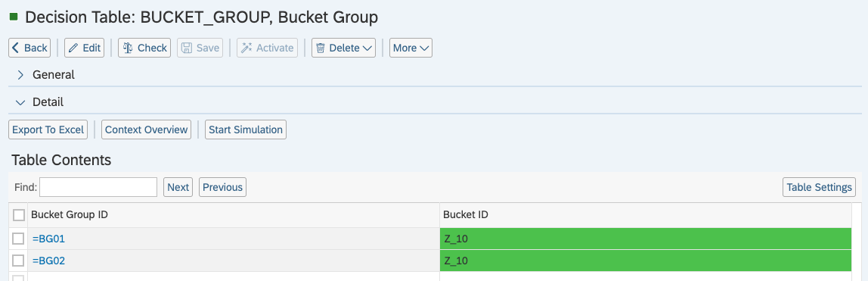Select the checkbox for row =BG01

(x=18, y=239)
